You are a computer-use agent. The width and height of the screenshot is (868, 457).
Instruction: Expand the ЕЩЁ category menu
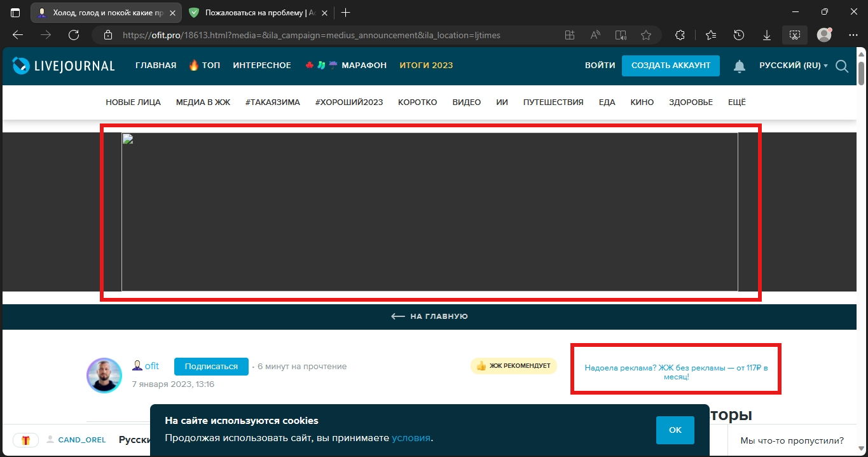click(736, 102)
